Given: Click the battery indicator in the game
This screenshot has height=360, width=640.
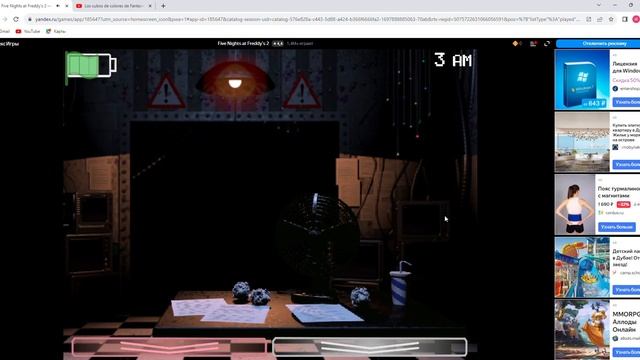Looking at the screenshot, I should click(x=91, y=65).
